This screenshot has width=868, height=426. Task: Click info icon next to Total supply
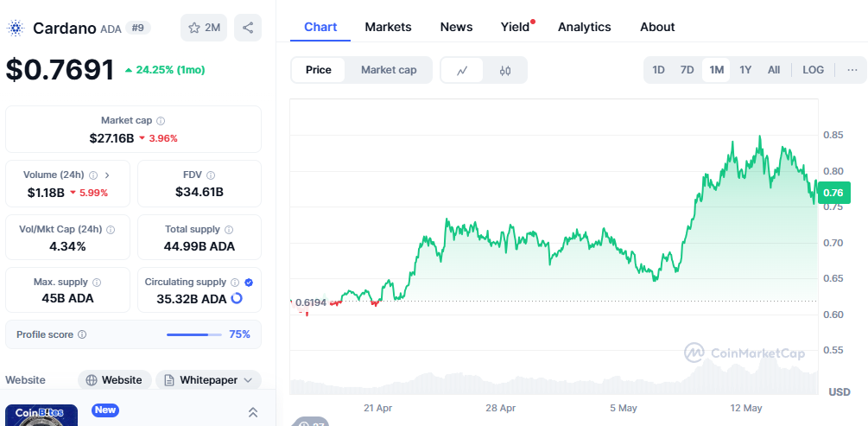229,229
